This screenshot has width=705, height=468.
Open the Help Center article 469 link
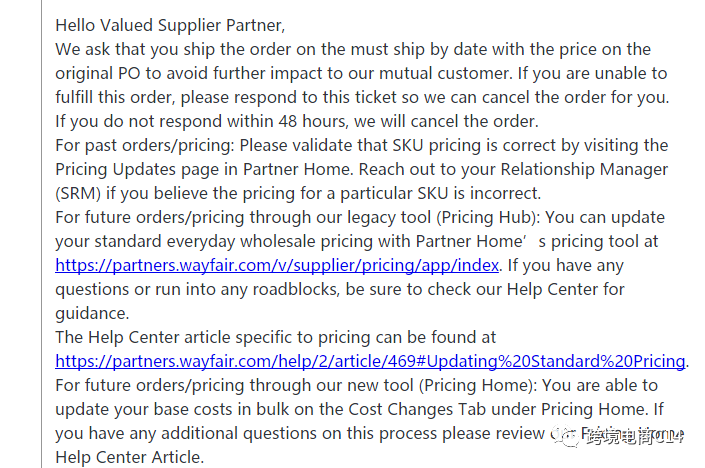pyautogui.click(x=370, y=362)
